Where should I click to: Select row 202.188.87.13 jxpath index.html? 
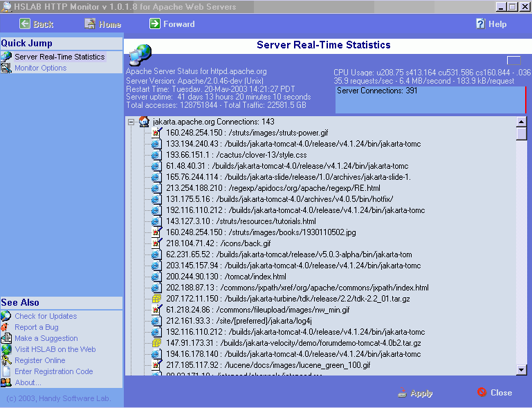coord(297,288)
